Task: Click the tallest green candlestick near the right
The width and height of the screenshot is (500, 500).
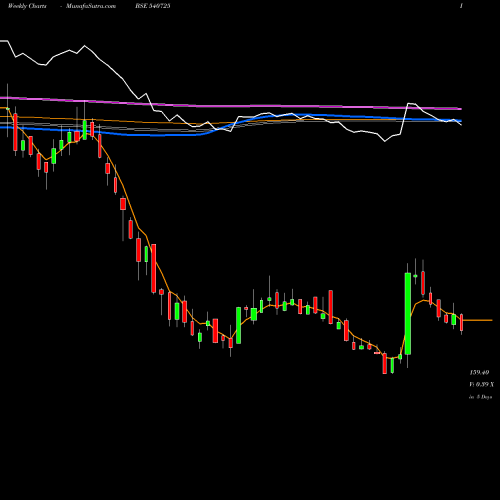Action: [x=408, y=313]
